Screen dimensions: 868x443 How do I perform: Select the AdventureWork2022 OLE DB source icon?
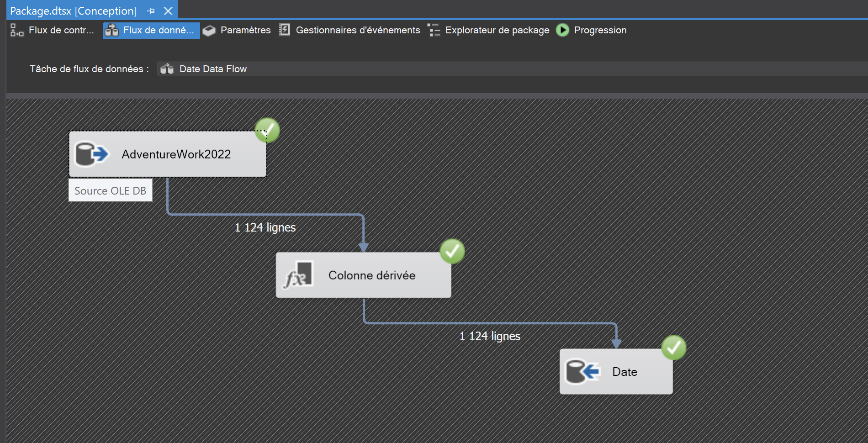click(90, 154)
